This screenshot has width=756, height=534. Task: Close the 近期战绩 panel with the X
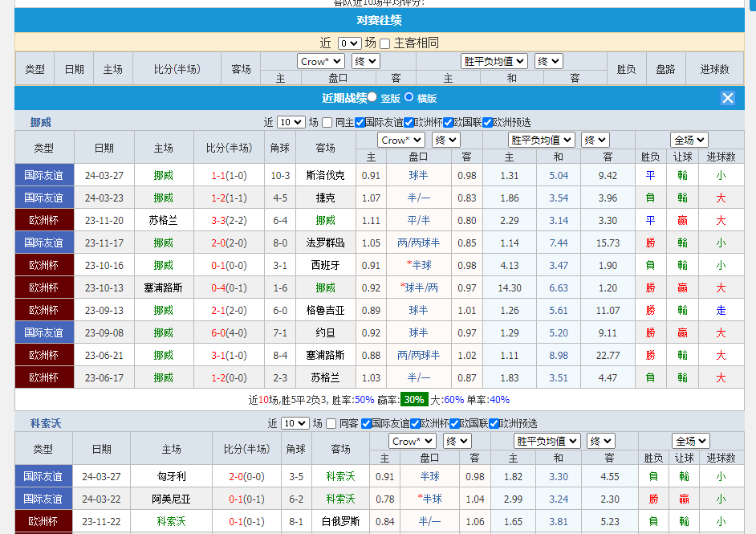click(x=727, y=97)
